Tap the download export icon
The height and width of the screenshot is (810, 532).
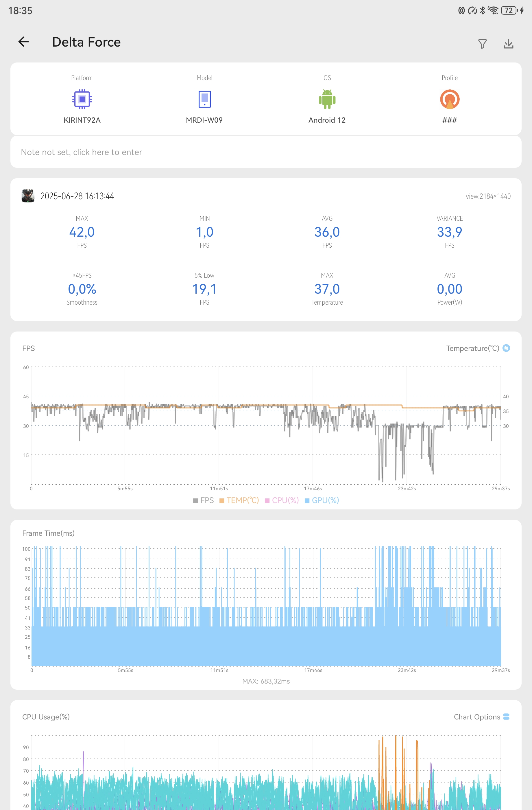pyautogui.click(x=509, y=44)
